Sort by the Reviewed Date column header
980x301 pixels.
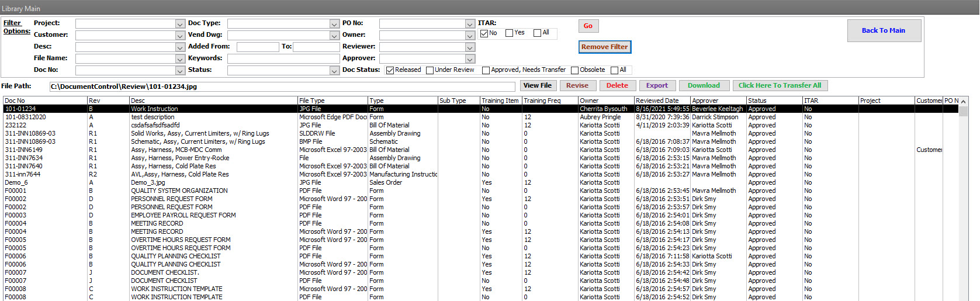point(662,101)
